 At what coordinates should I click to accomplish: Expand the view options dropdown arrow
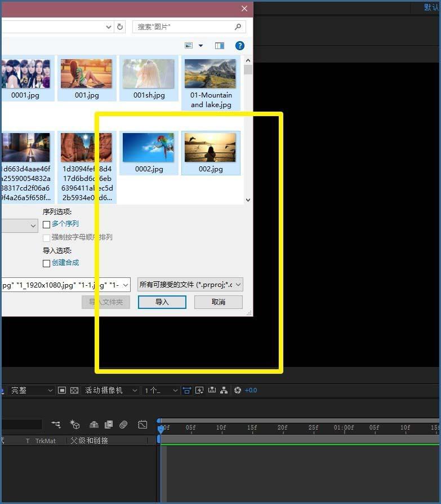pos(201,46)
